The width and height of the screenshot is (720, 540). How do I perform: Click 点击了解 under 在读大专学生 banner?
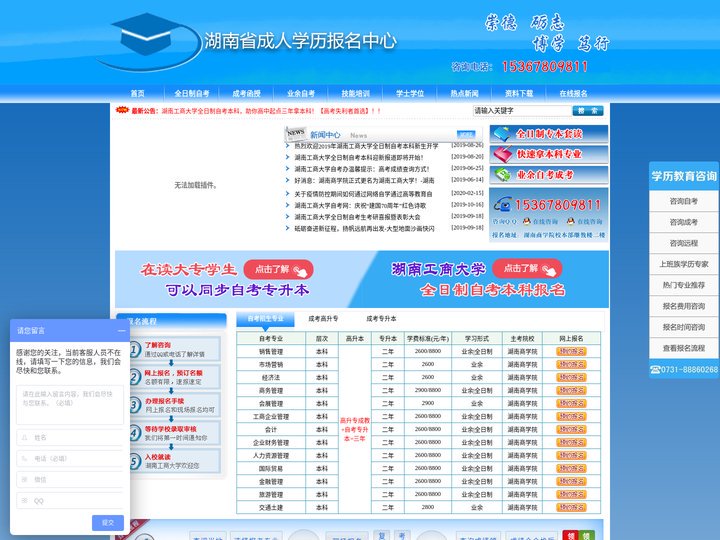coord(279,270)
